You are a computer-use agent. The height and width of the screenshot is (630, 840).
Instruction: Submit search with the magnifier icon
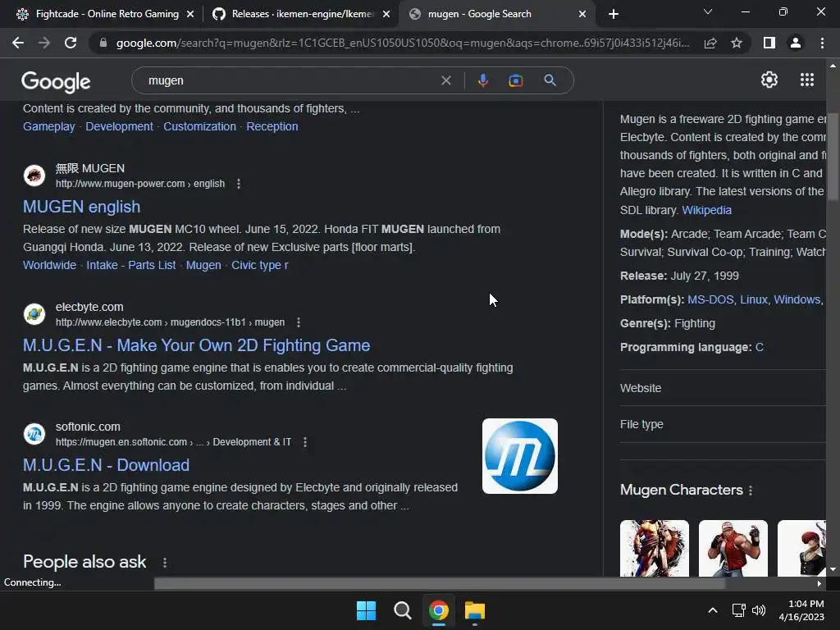(x=550, y=80)
